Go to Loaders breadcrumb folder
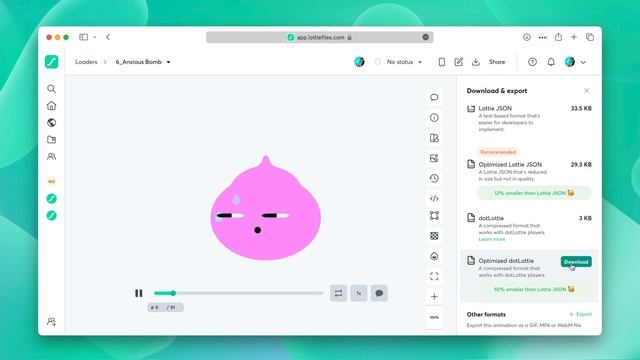 tap(86, 62)
